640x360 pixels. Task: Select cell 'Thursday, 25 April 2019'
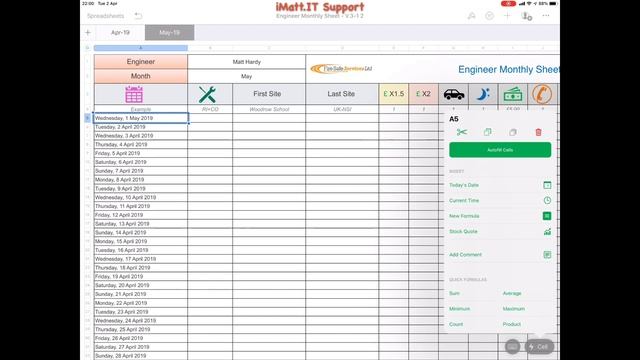point(141,329)
